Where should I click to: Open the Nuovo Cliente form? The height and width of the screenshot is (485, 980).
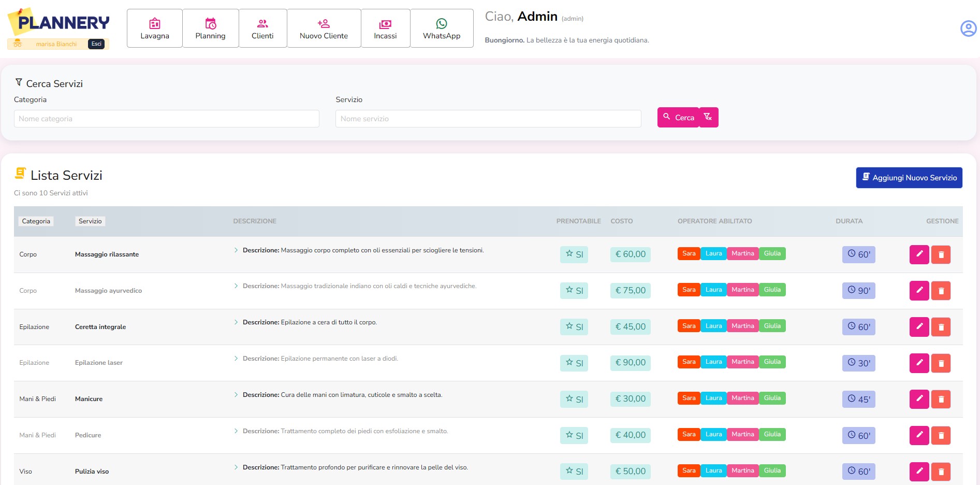(x=324, y=28)
